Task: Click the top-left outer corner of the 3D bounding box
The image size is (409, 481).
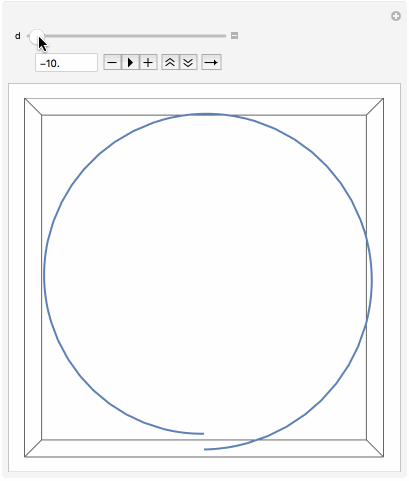Action: [25, 99]
